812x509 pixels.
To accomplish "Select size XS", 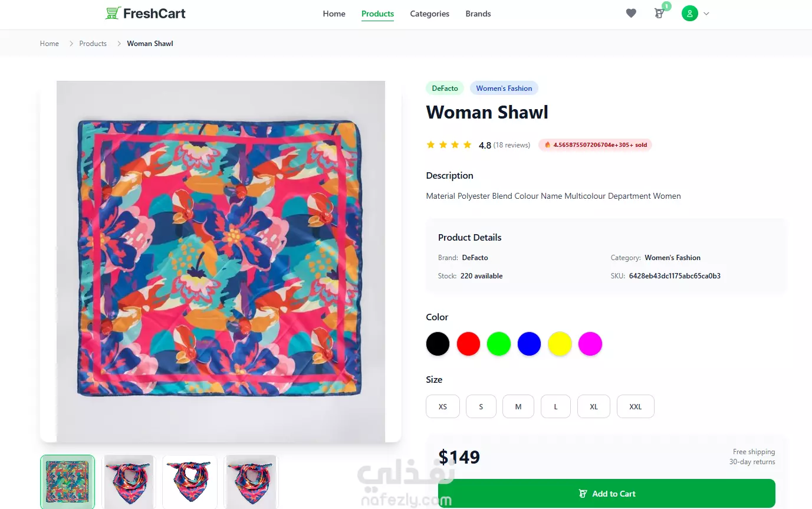I will [x=443, y=406].
